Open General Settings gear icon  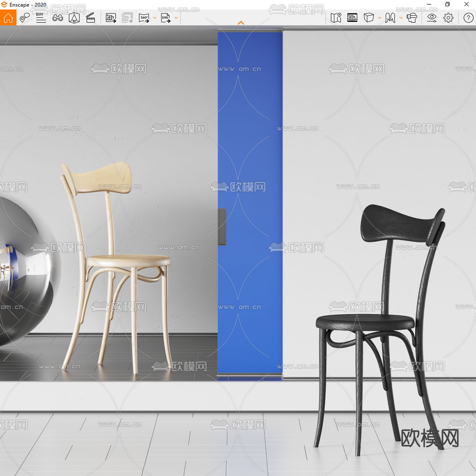click(x=448, y=18)
